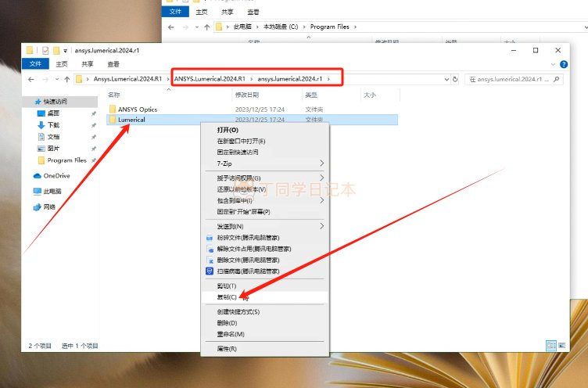Click the Up one level arrow
This screenshot has width=588, height=388.
(x=67, y=79)
